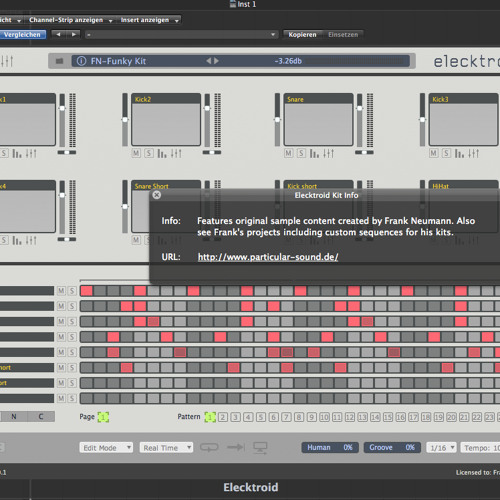
Task: Select page 1 of the sequencer
Action: click(103, 417)
